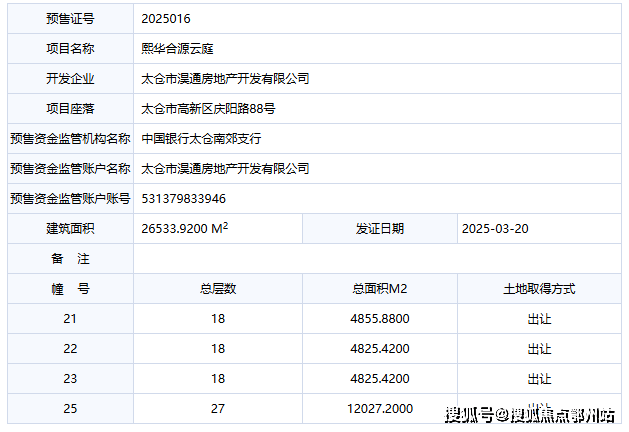Click the area value 4855.8800
The image size is (629, 432).
coord(379,319)
